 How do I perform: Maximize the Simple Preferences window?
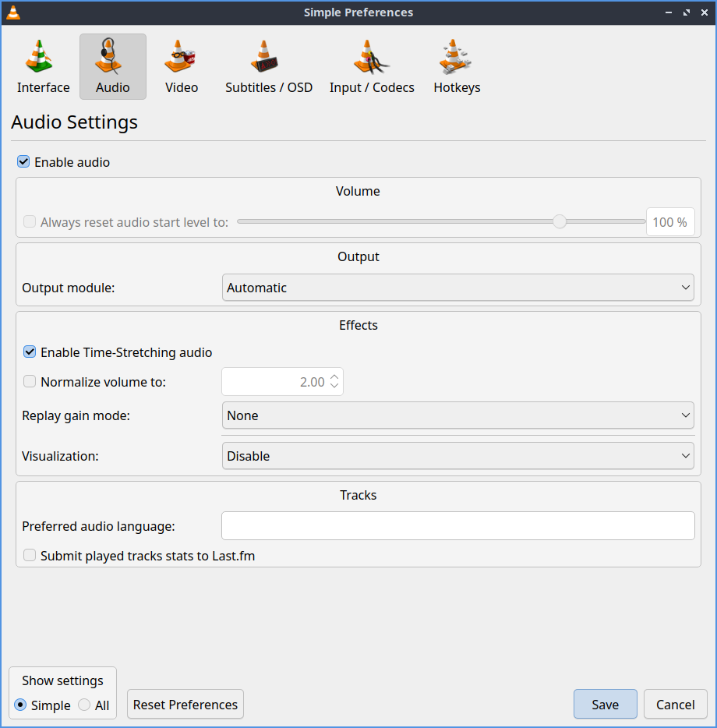click(x=687, y=12)
